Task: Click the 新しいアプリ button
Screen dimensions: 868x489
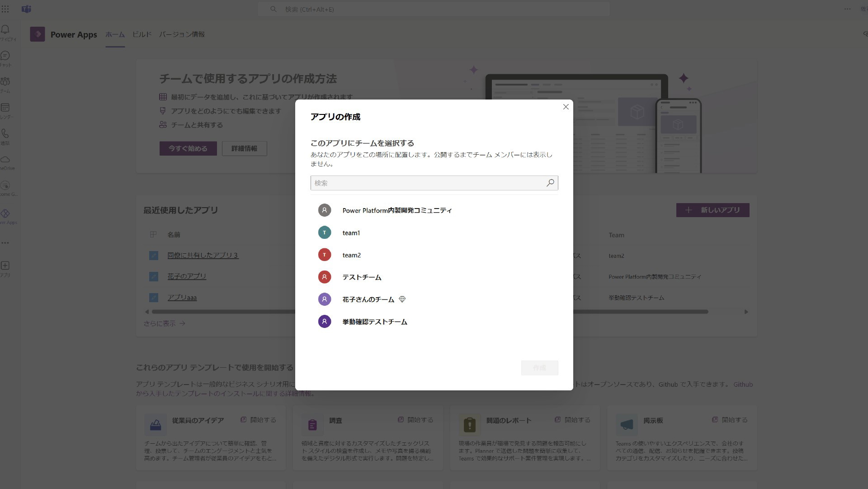Action: pyautogui.click(x=712, y=210)
